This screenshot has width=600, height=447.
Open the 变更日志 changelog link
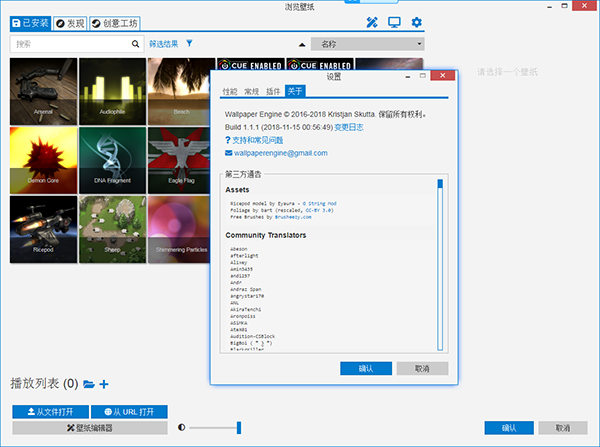tap(349, 127)
